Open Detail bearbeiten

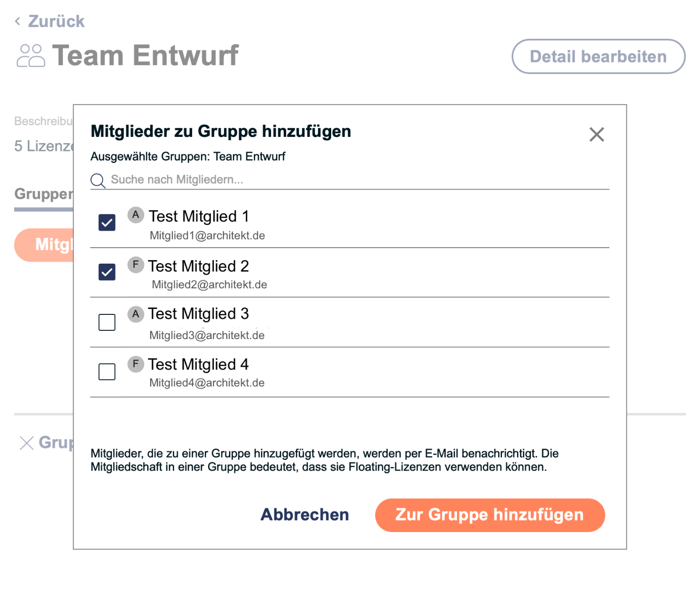[x=598, y=57]
